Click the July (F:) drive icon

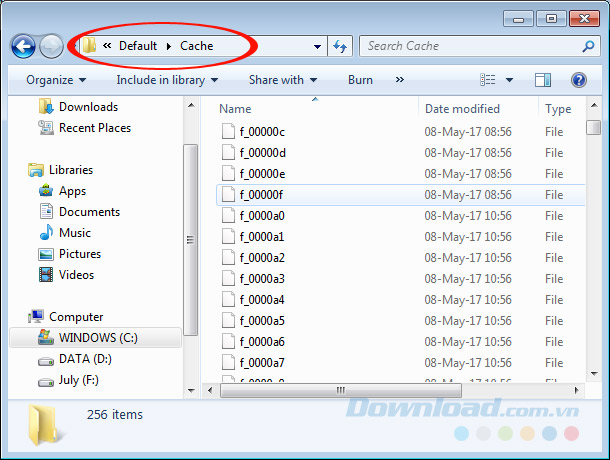pos(46,383)
